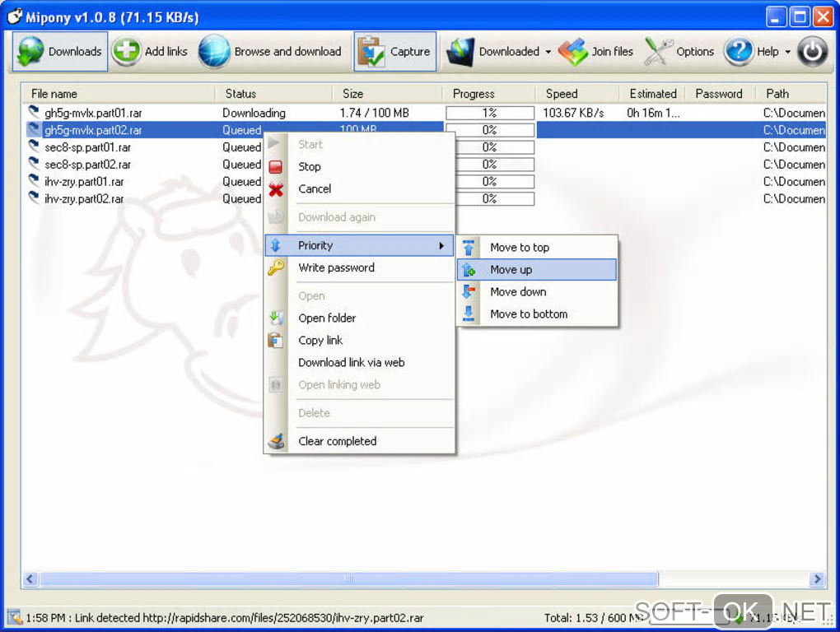The image size is (840, 632).
Task: Click the Open folder icon
Action: click(x=276, y=318)
